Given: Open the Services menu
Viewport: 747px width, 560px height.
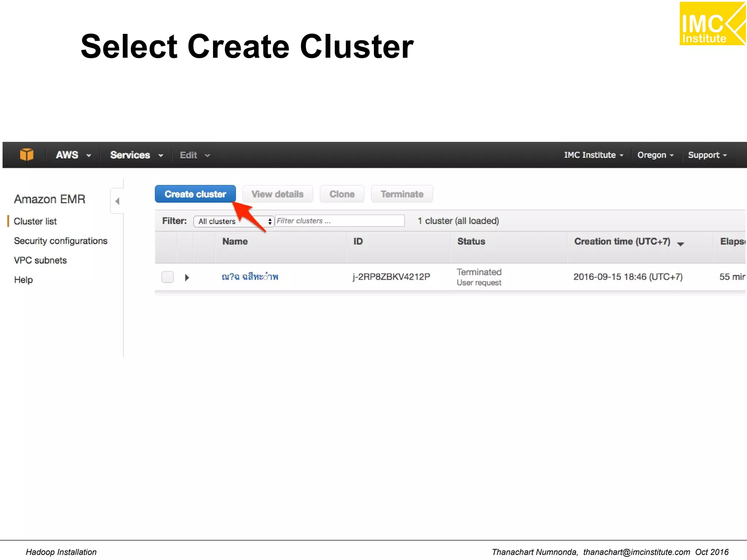Looking at the screenshot, I should click(x=136, y=155).
